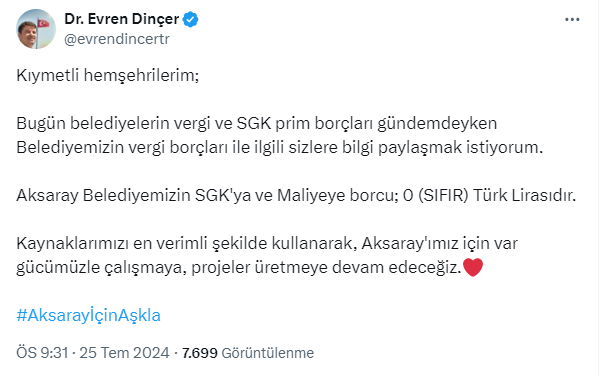Viewport: 612px width, 376px height.
Task: Click the Turkish flag in profile photo
Action: 43,23
